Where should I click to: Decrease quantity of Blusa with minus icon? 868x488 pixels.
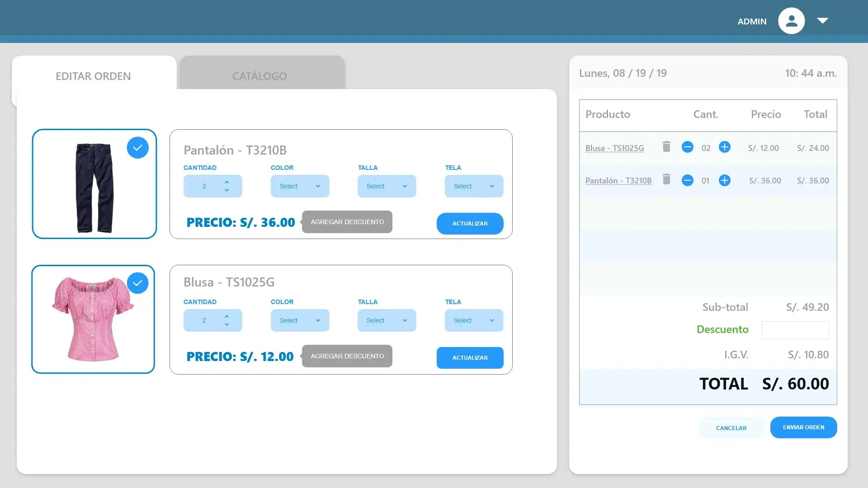tap(687, 147)
